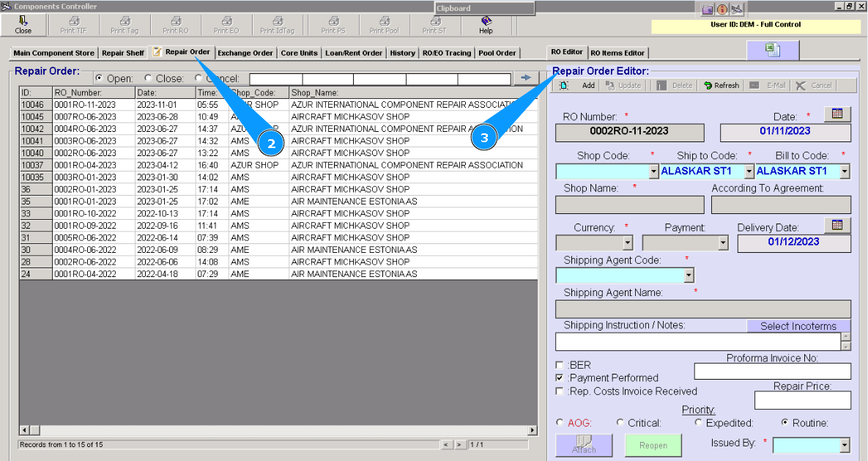Image resolution: width=868 pixels, height=461 pixels.
Task: Click Cancel X icon in editor toolbar
Action: pos(801,85)
